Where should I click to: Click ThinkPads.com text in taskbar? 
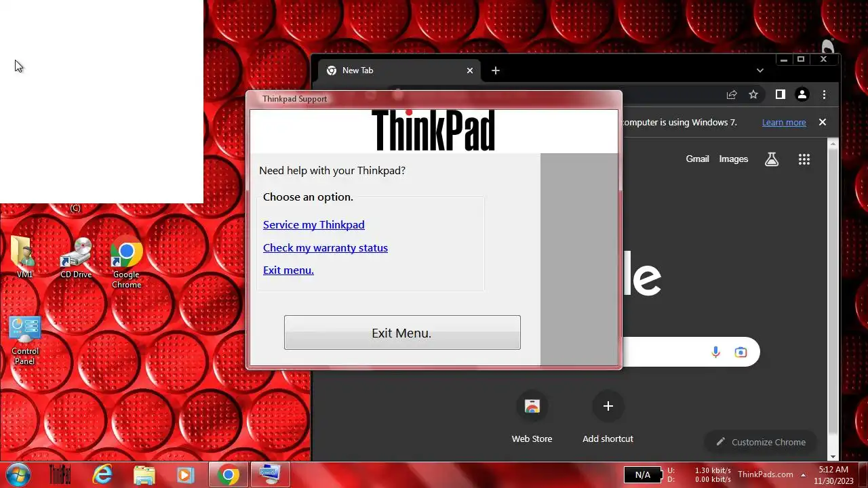coord(765,474)
